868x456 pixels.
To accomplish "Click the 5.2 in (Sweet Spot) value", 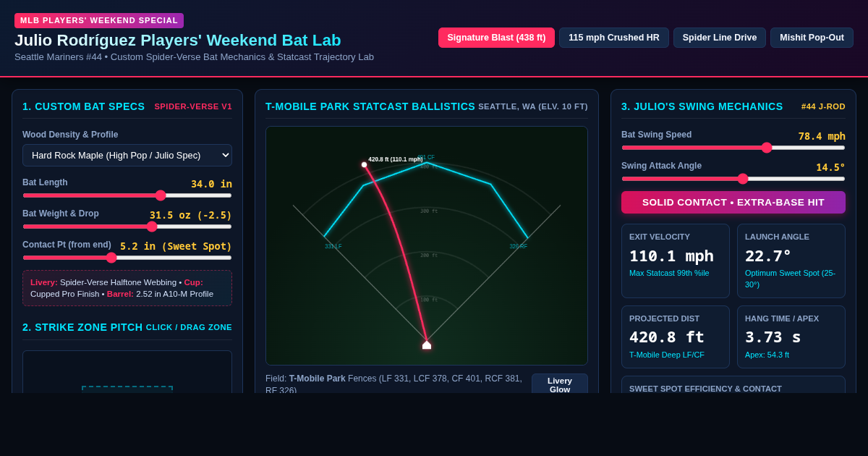I will pyautogui.click(x=176, y=246).
